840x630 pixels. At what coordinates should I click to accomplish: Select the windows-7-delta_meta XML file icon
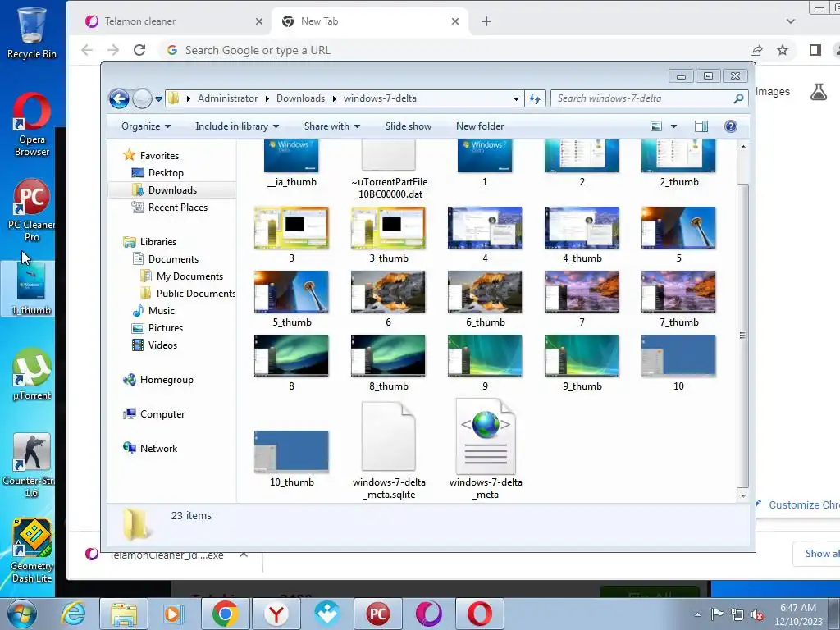(486, 436)
